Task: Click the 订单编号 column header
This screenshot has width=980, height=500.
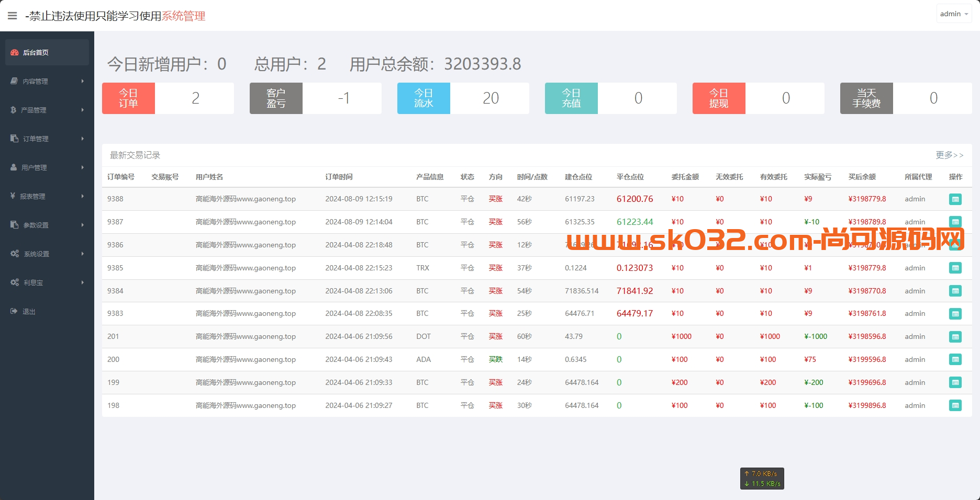Action: [x=121, y=177]
